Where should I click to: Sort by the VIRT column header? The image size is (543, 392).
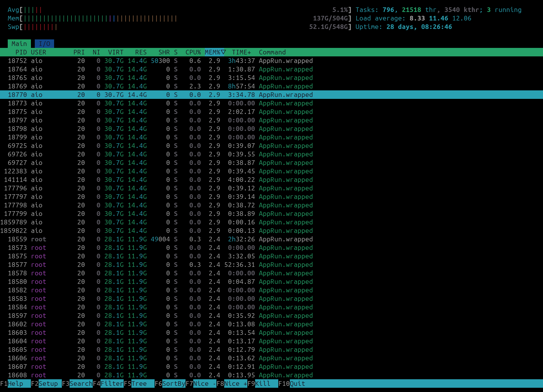pos(116,52)
